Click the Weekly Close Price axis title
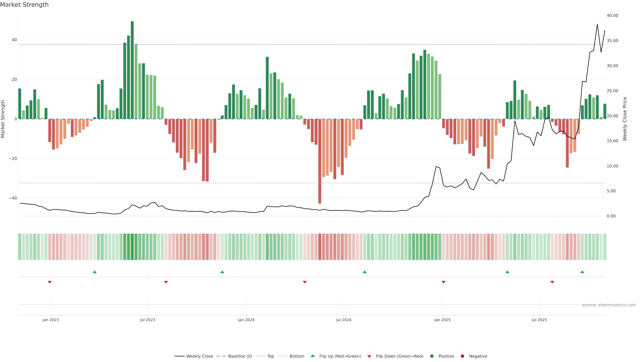644x362 pixels. pyautogui.click(x=625, y=119)
